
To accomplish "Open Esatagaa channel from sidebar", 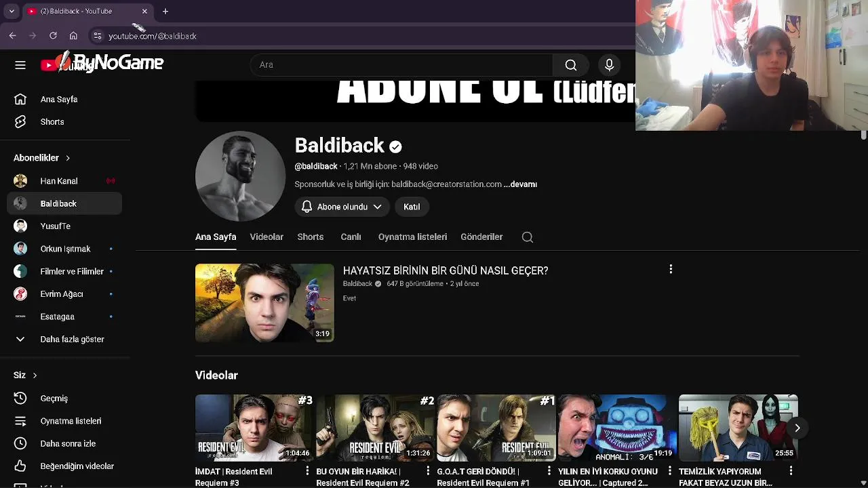I will click(65, 317).
